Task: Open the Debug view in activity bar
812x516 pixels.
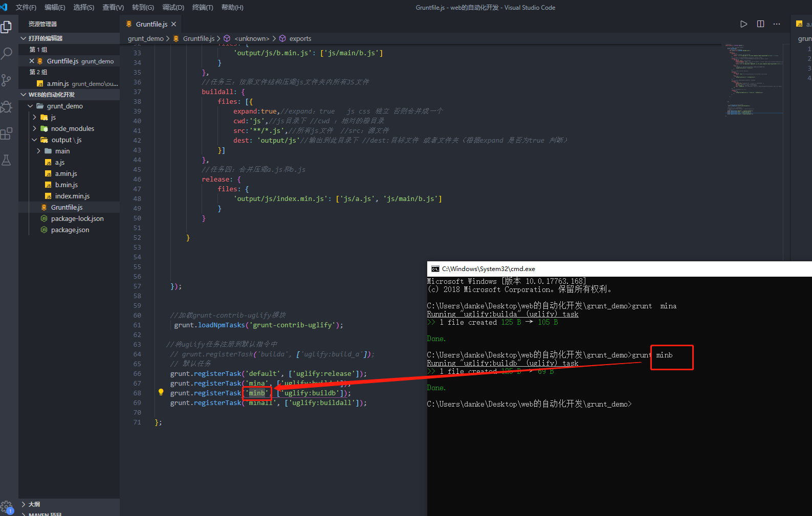Action: pos(7,107)
